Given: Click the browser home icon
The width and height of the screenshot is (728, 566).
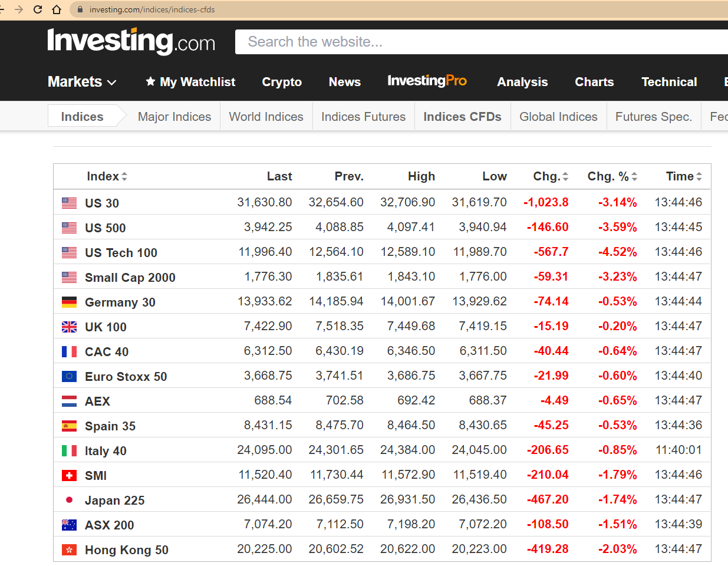Looking at the screenshot, I should click(57, 9).
